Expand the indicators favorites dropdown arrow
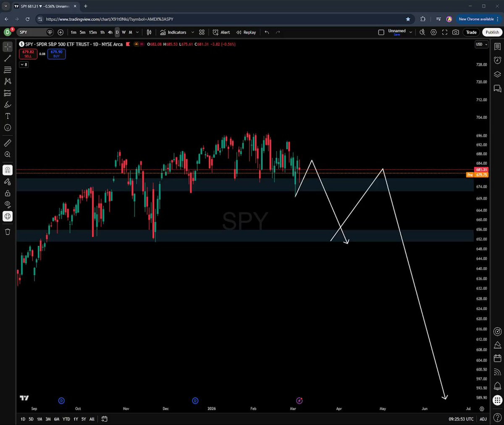This screenshot has height=425, width=504. [193, 32]
